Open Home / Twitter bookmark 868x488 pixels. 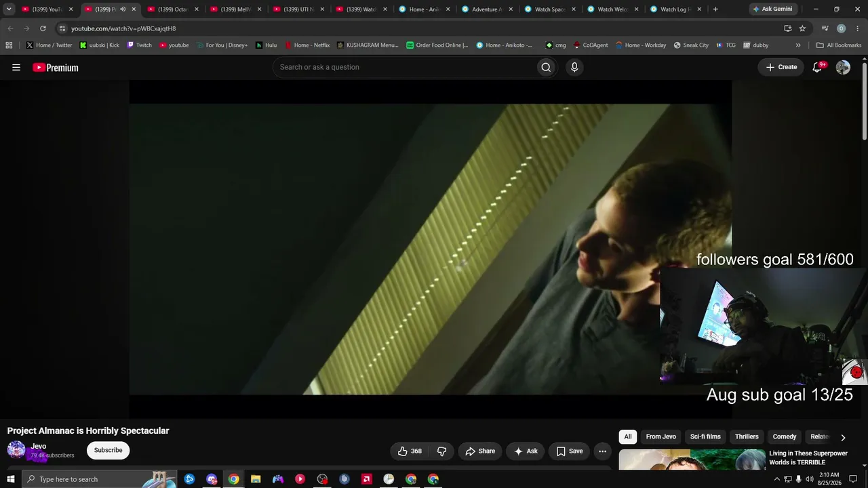(x=49, y=45)
